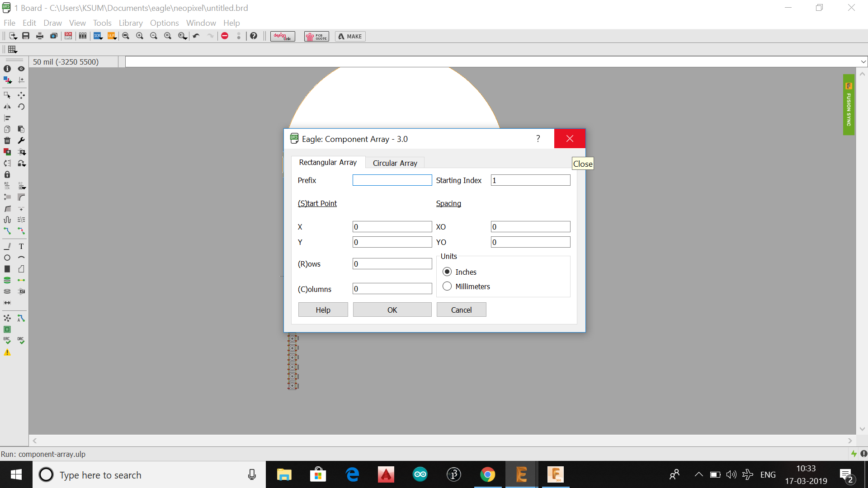This screenshot has height=488, width=868.
Task: Switch to schematic with SCH/BRD icon
Action: pyautogui.click(x=68, y=36)
